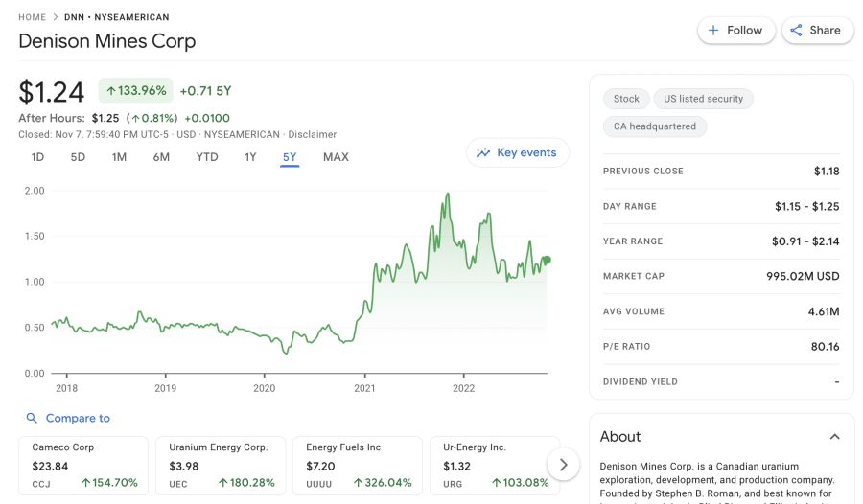
Task: Open the Energy Fuels Inc card
Action: pyautogui.click(x=358, y=465)
